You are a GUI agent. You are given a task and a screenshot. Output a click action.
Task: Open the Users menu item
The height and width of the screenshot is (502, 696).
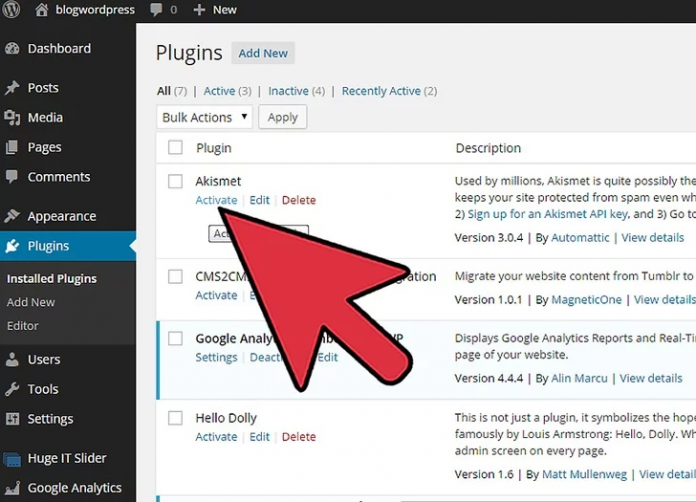click(x=44, y=359)
